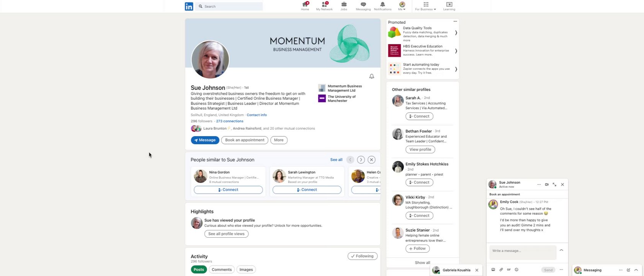The image size is (644, 276).
Task: Focus the LinkedIn search field
Action: coord(229,6)
